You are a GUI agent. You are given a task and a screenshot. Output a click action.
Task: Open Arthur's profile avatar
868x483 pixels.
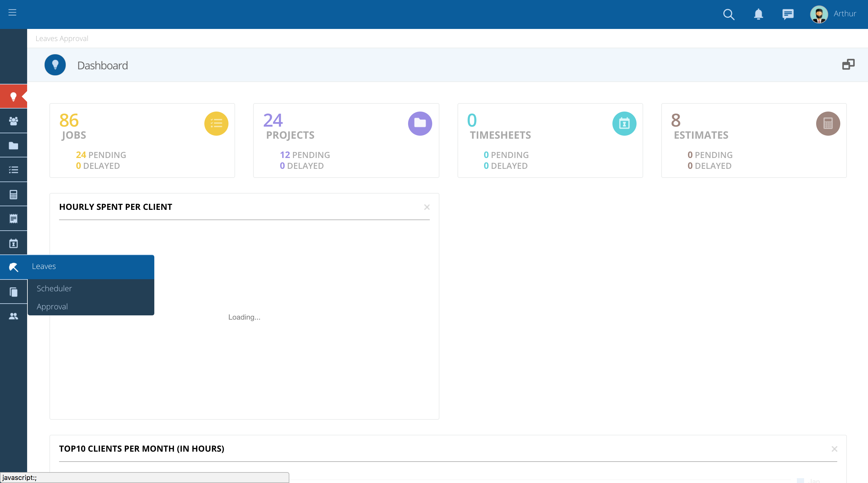[x=819, y=14]
